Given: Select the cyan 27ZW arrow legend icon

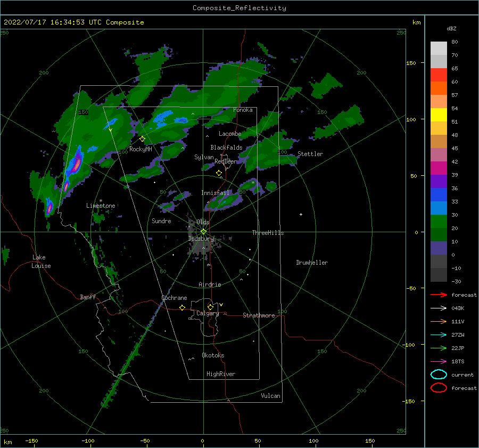Looking at the screenshot, I should [x=439, y=335].
